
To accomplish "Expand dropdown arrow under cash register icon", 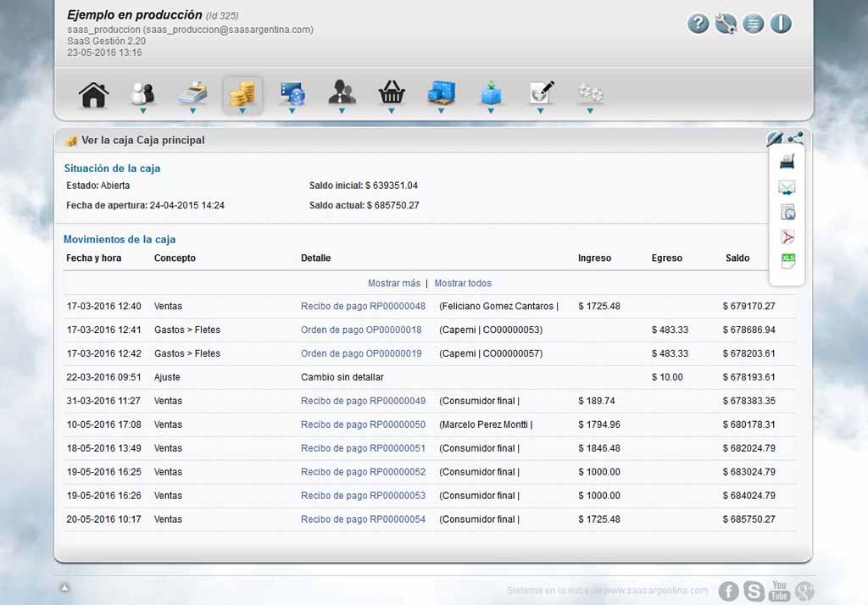I will click(x=192, y=111).
